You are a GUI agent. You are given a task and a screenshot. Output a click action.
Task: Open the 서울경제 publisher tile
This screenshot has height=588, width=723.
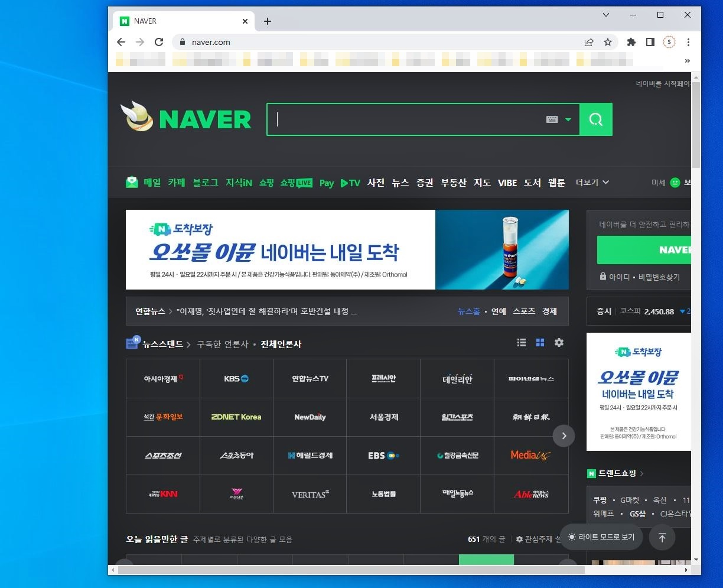[383, 417]
